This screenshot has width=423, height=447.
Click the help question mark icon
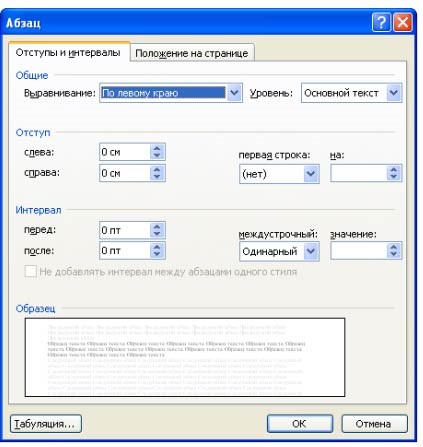pyautogui.click(x=381, y=23)
